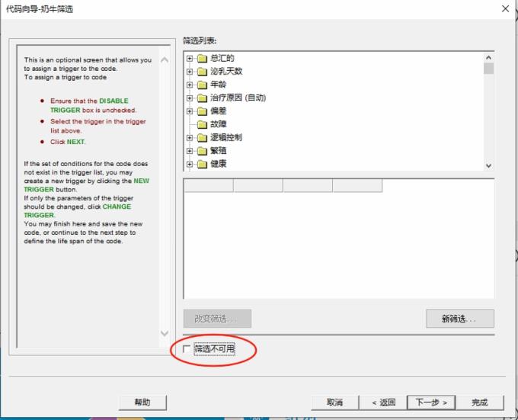Click the 健康 tree label
The image size is (518, 420).
tap(219, 164)
